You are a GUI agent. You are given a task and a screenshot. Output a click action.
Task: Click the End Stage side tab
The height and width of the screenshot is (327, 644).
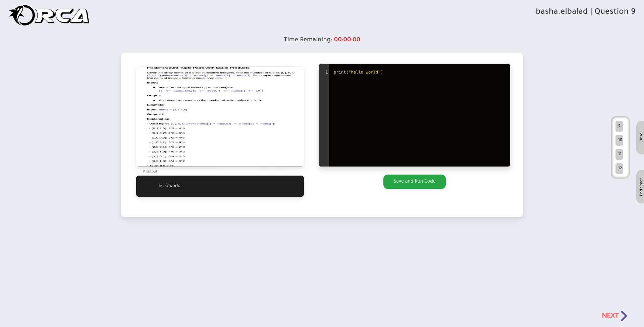[x=640, y=187]
